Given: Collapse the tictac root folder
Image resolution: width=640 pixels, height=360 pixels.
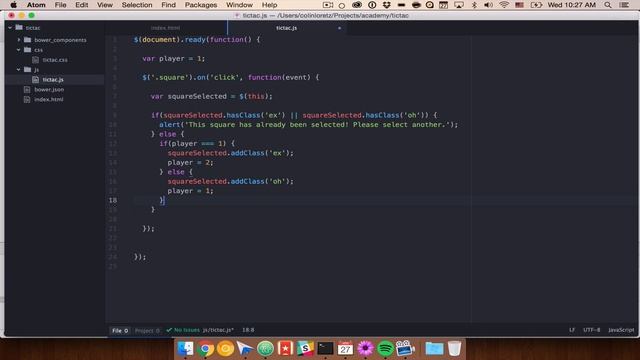Looking at the screenshot, I should 10,28.
